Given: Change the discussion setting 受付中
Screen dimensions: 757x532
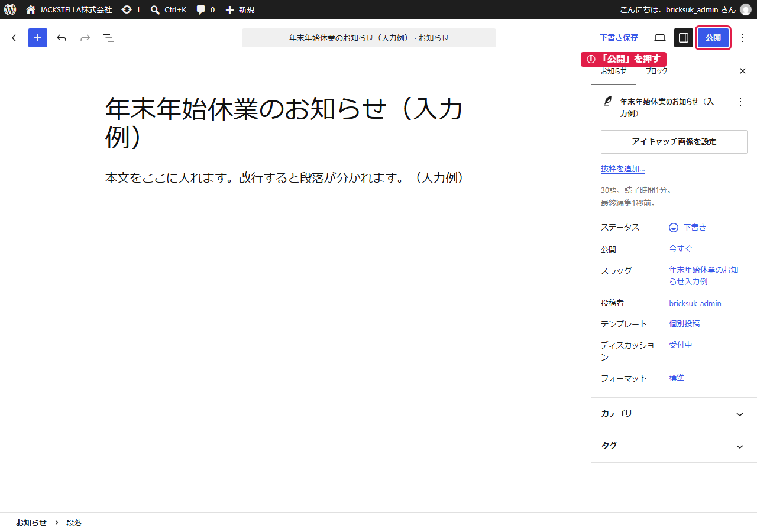Looking at the screenshot, I should tap(681, 345).
